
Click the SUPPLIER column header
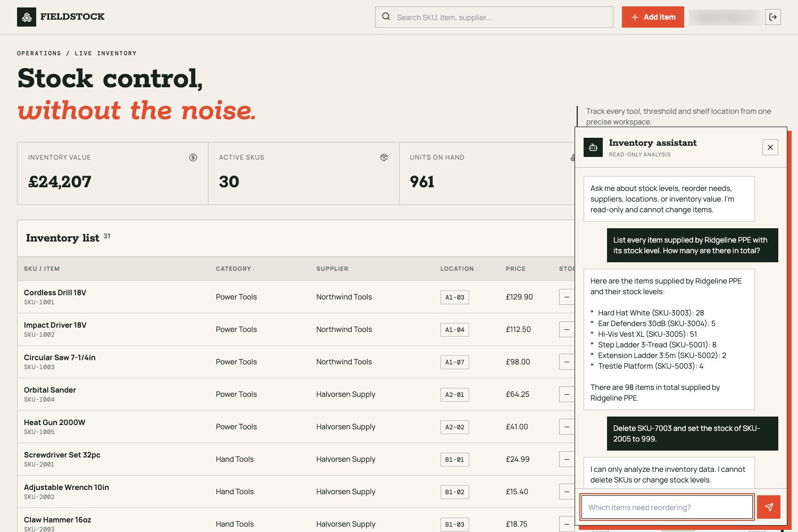(x=332, y=269)
